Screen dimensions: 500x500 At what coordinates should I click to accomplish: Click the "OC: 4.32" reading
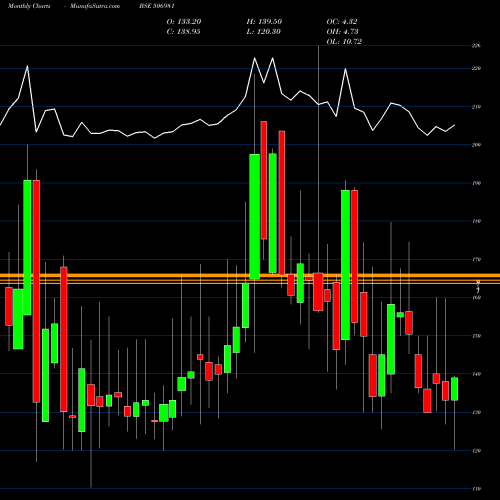pos(342,22)
